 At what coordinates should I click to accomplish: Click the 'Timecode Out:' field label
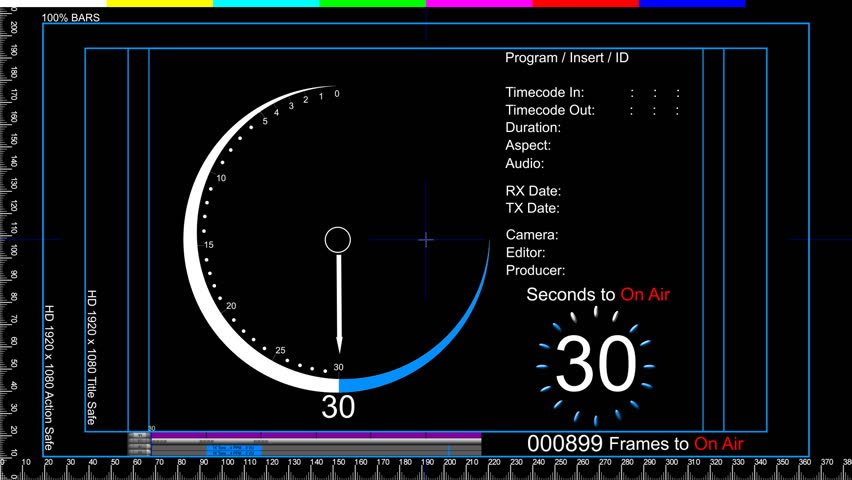pos(550,110)
